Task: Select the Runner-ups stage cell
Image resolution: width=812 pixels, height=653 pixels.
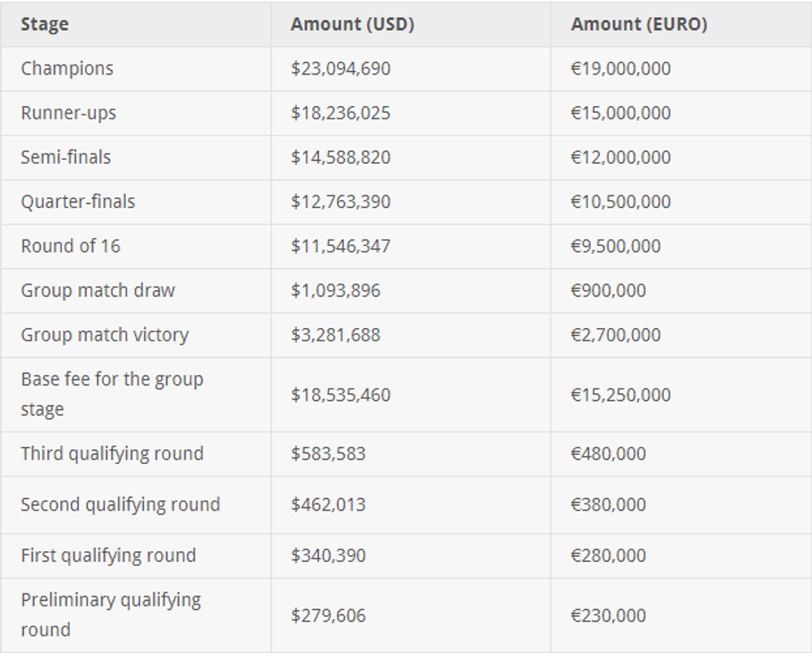Action: [69, 114]
